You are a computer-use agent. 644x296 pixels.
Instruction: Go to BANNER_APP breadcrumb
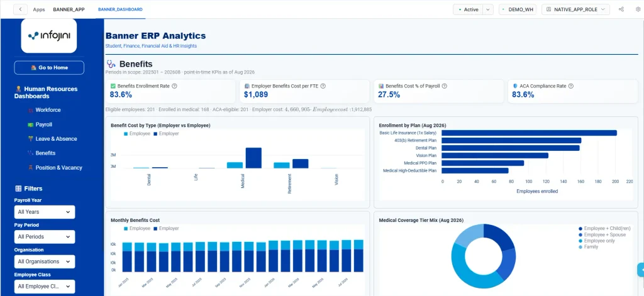point(69,9)
